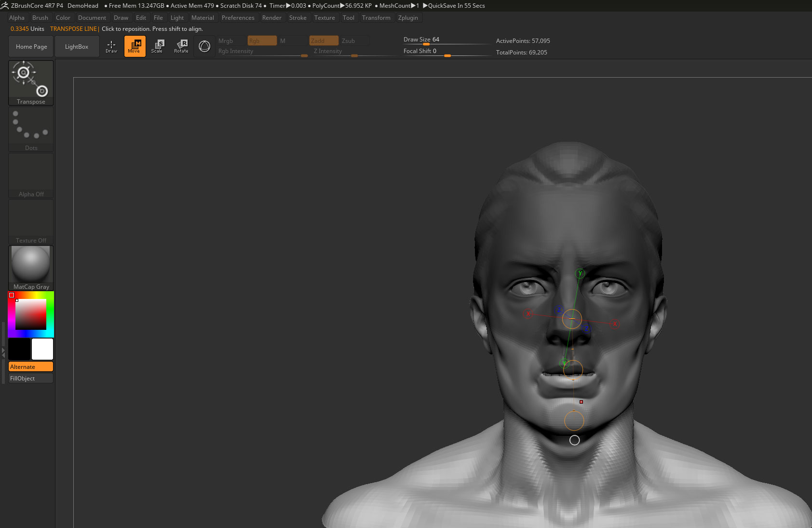Click the right red X axis handle
Viewport: 812px width, 528px height.
point(614,324)
